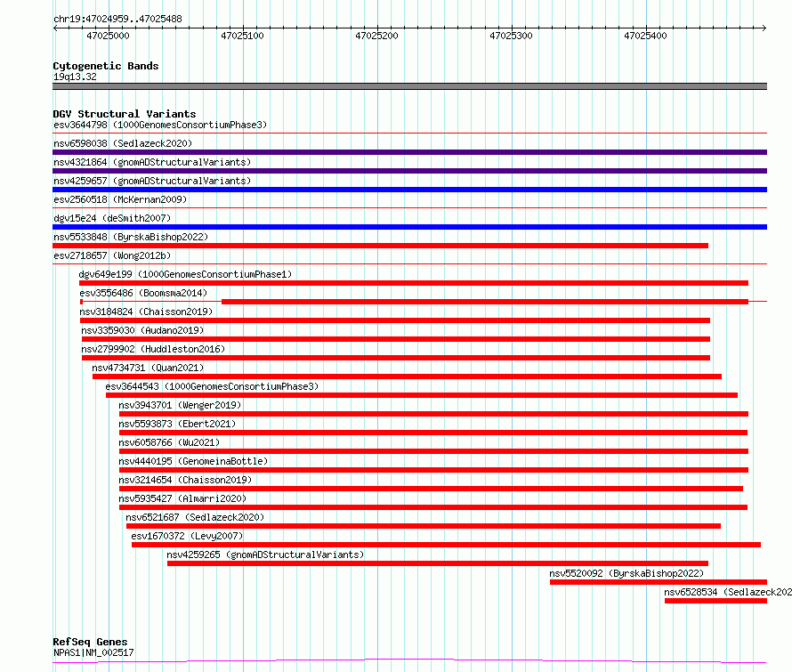Open nsv3359030 (Audano2019) variant

point(142,330)
